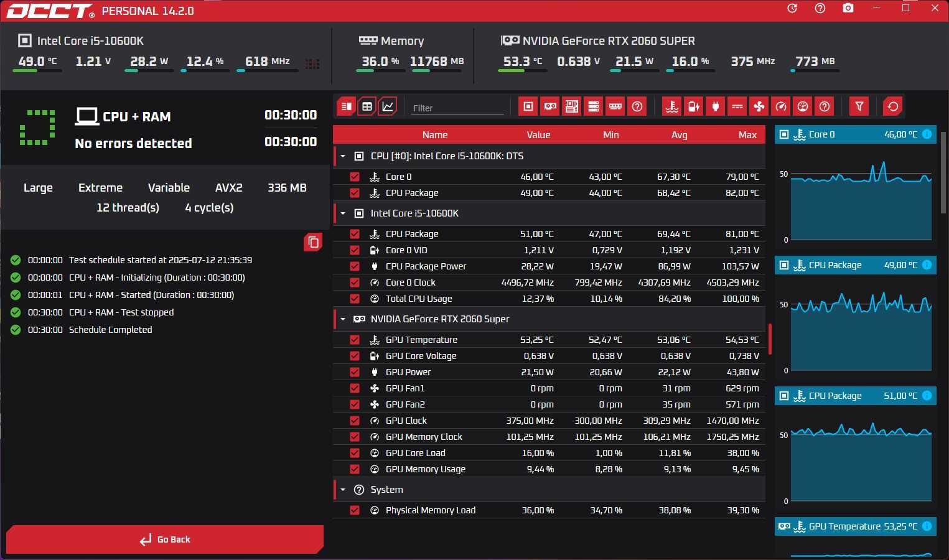Select the GPU Memory Usage row
The width and height of the screenshot is (949, 560).
pos(549,469)
